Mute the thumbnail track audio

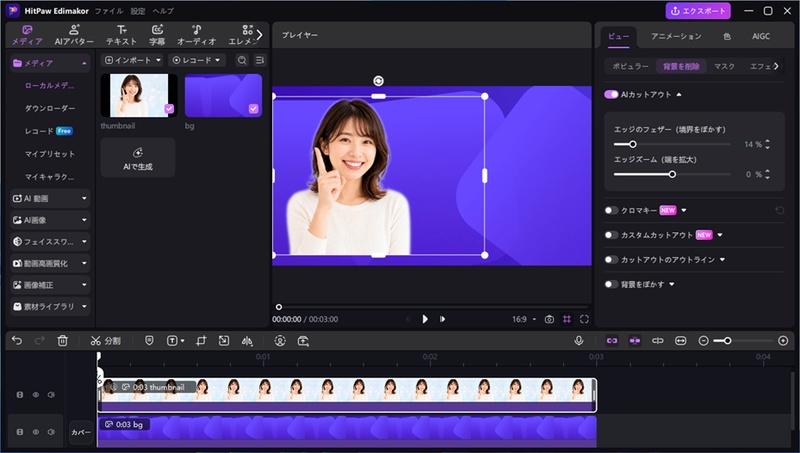(51, 395)
